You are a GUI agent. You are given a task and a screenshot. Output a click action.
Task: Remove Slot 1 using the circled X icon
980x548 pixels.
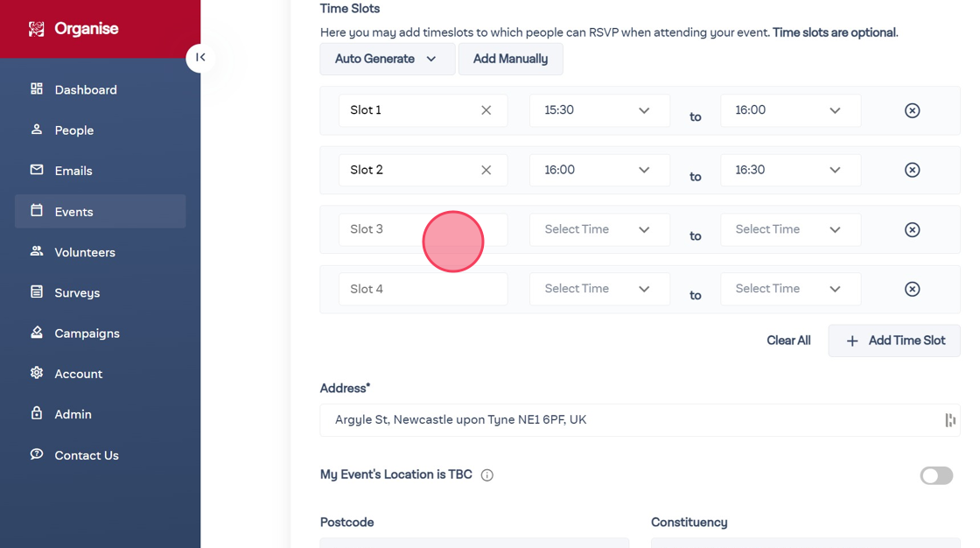[x=912, y=110]
